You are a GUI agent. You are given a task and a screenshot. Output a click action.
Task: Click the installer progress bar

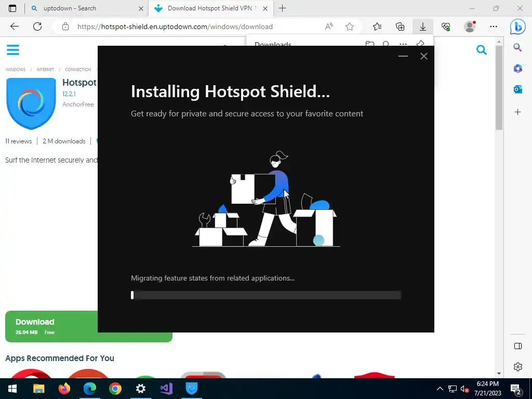[265, 295]
